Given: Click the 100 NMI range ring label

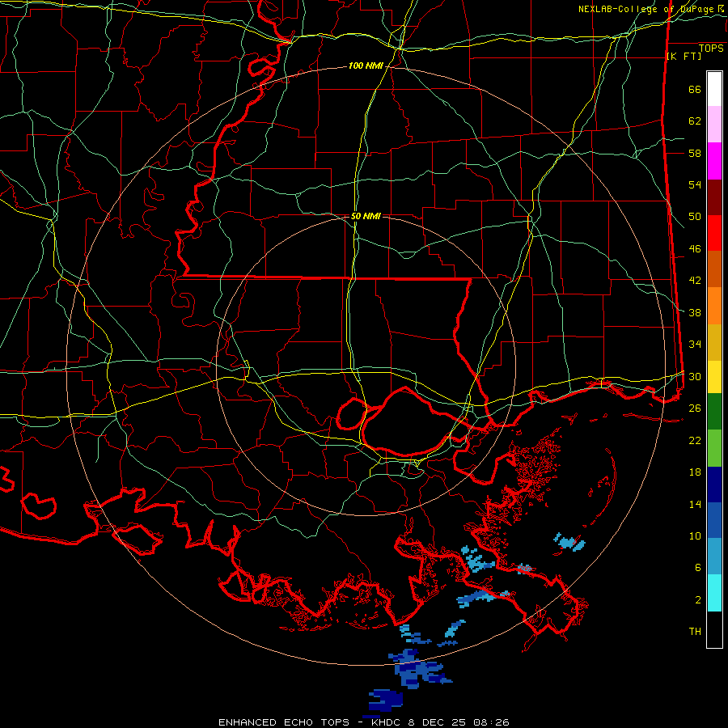Looking at the screenshot, I should [x=366, y=66].
